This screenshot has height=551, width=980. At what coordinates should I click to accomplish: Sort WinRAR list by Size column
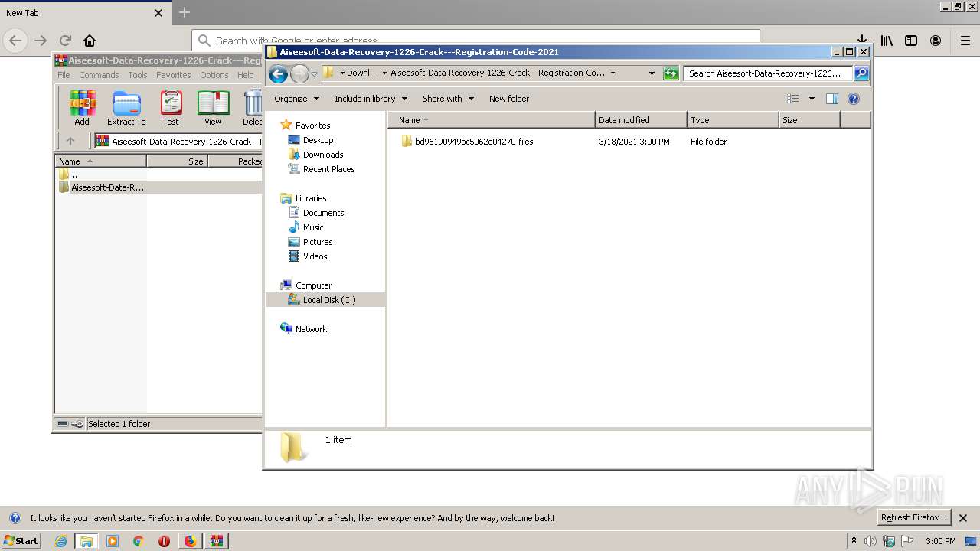point(177,161)
